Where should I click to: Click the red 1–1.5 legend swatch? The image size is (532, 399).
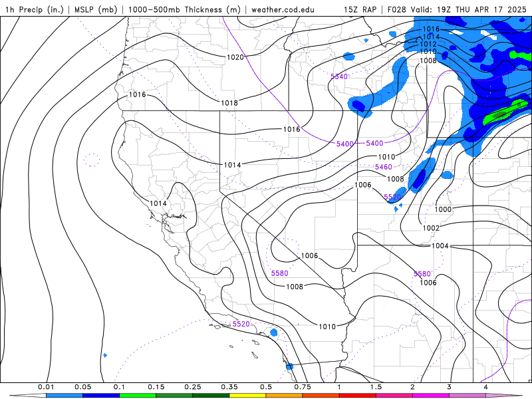[358, 396]
